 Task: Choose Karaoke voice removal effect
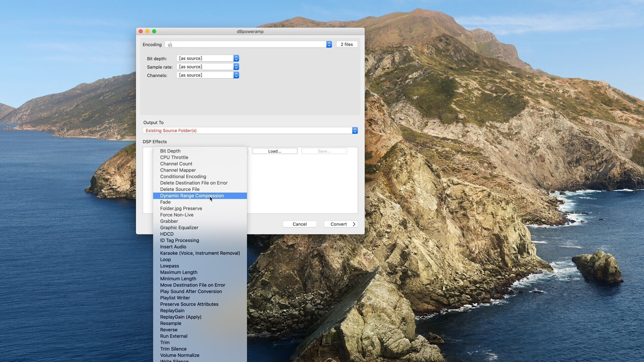pyautogui.click(x=200, y=253)
